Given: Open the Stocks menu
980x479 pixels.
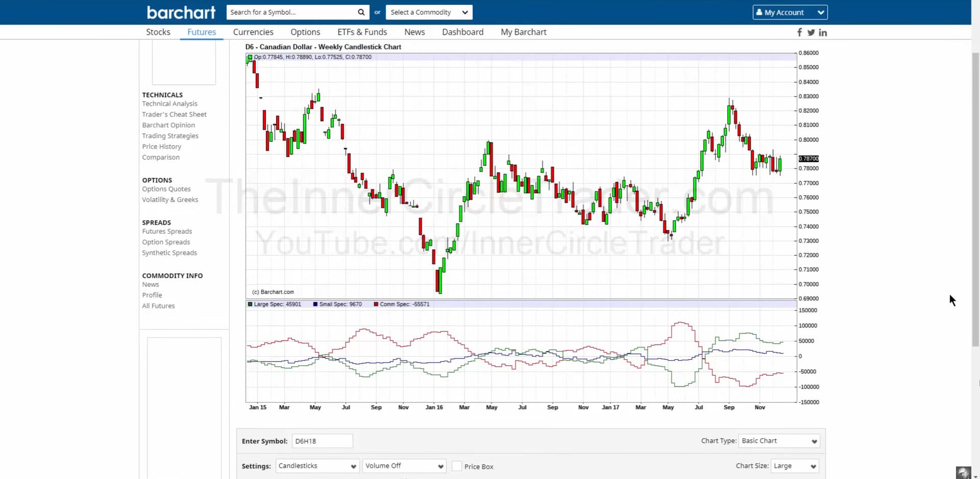Looking at the screenshot, I should pos(158,32).
